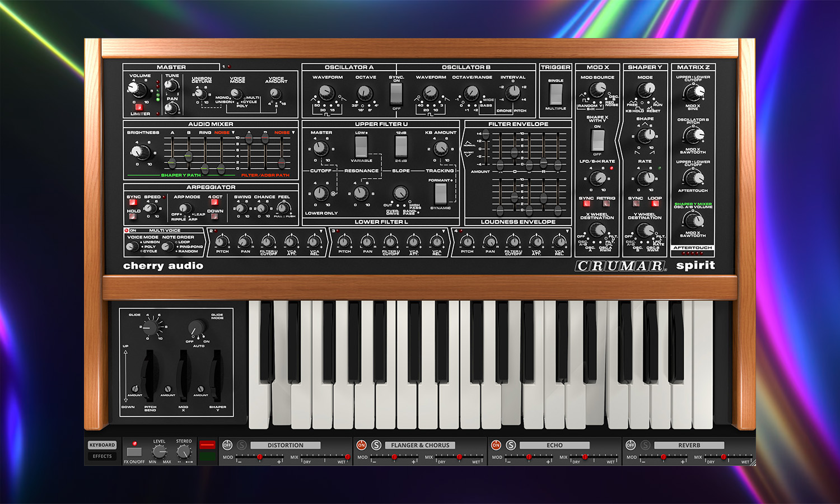840x504 pixels.
Task: Click the LFO/S+H Rate knob
Action: [598, 178]
